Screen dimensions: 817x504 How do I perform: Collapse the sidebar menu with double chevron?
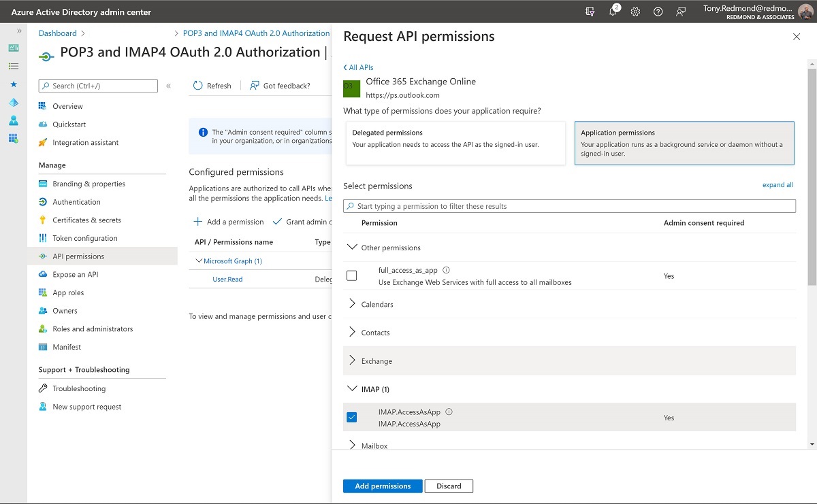coord(169,86)
